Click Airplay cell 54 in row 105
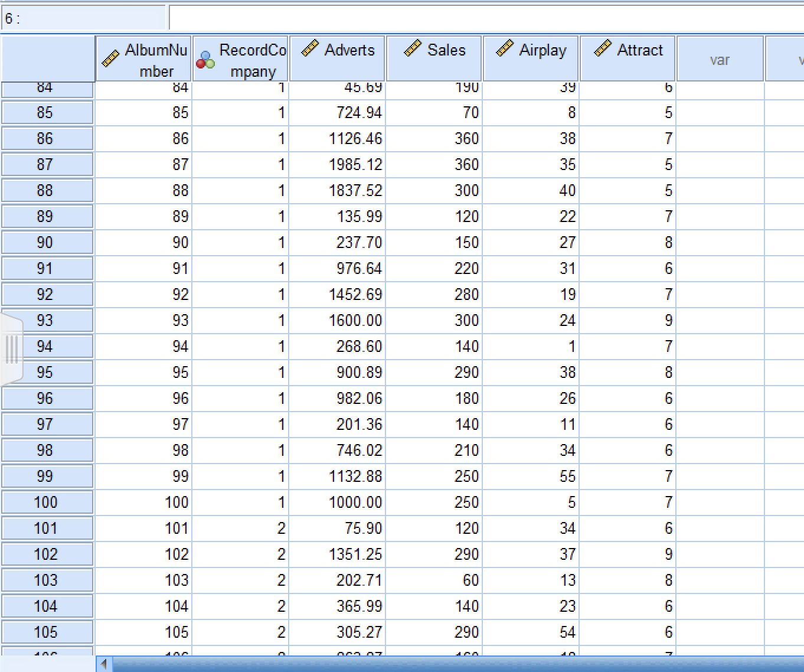 click(x=531, y=632)
